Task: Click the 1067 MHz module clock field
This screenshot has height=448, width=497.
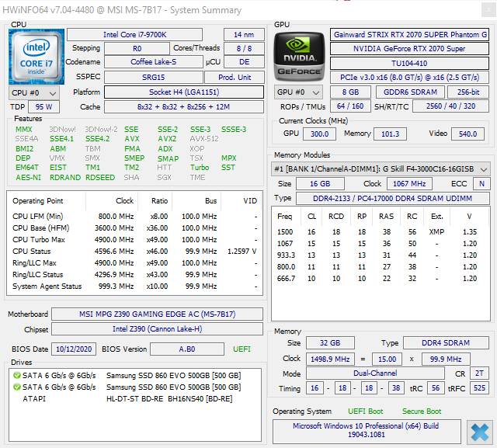Action: point(409,184)
